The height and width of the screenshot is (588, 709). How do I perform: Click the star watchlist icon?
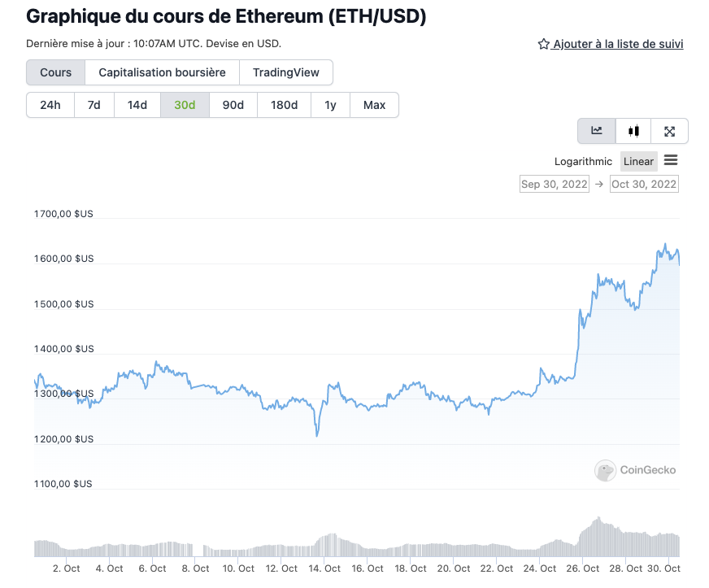pyautogui.click(x=544, y=44)
